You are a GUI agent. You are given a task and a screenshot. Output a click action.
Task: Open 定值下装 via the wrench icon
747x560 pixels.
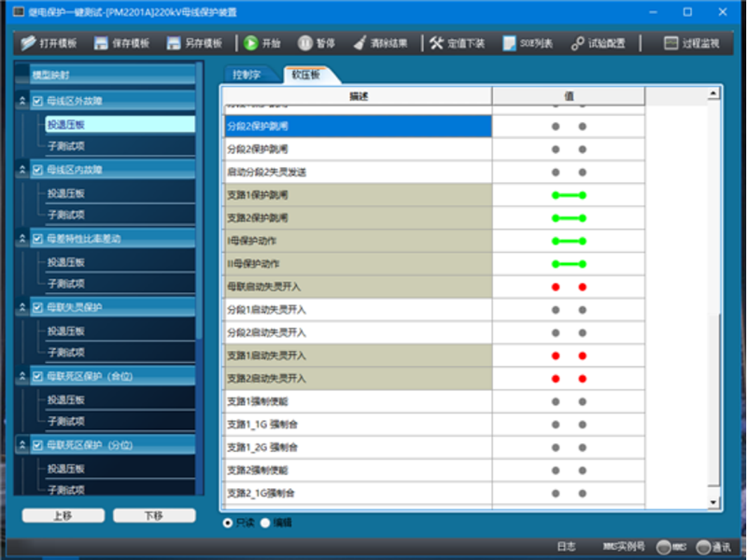coord(436,44)
